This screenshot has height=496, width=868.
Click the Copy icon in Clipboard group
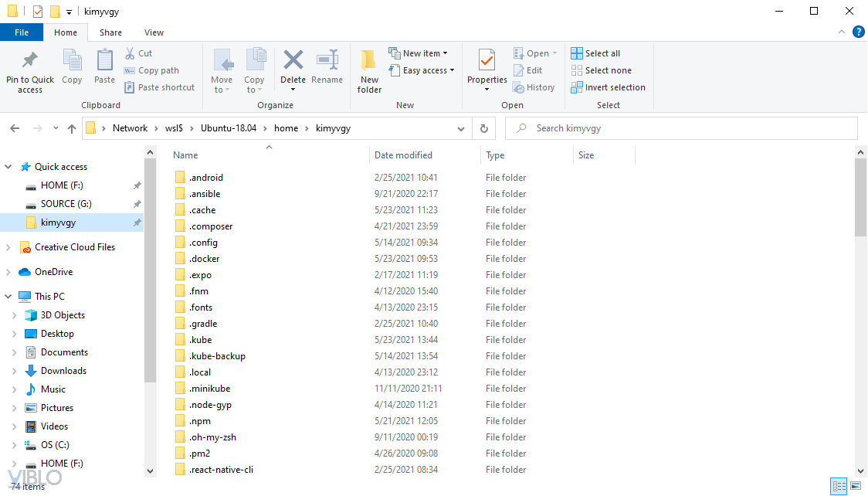(72, 60)
